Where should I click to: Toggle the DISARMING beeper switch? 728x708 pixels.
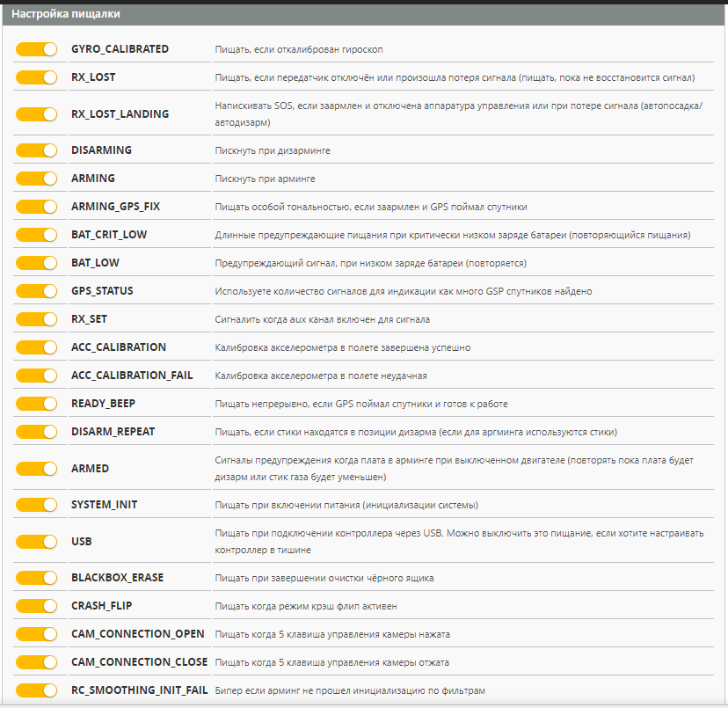pos(36,150)
